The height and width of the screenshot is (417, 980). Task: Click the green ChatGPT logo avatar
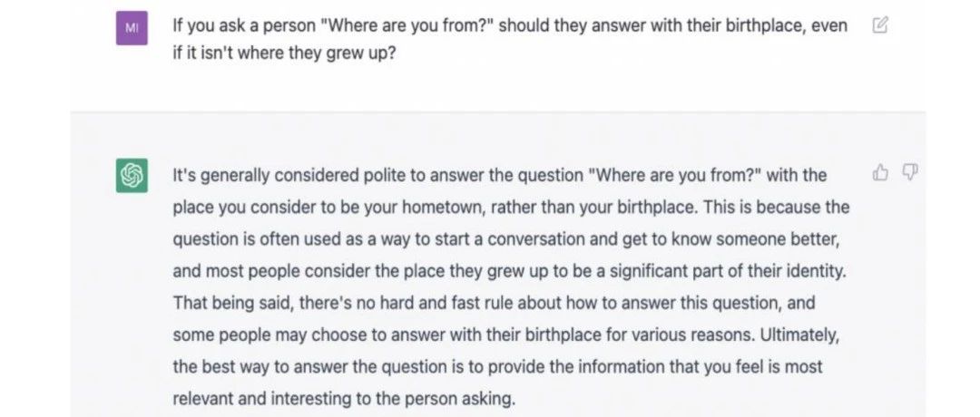[132, 176]
